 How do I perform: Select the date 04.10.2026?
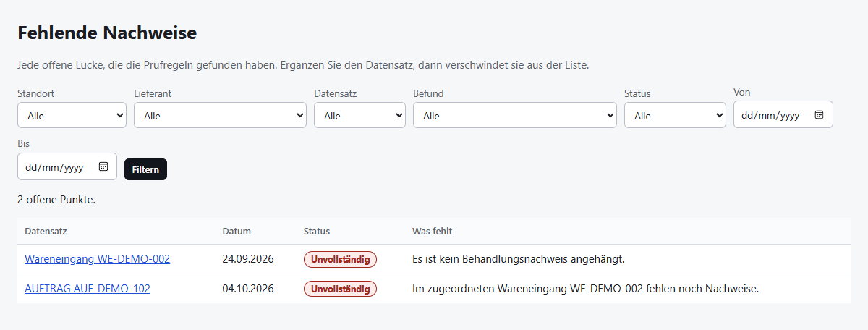tap(248, 288)
